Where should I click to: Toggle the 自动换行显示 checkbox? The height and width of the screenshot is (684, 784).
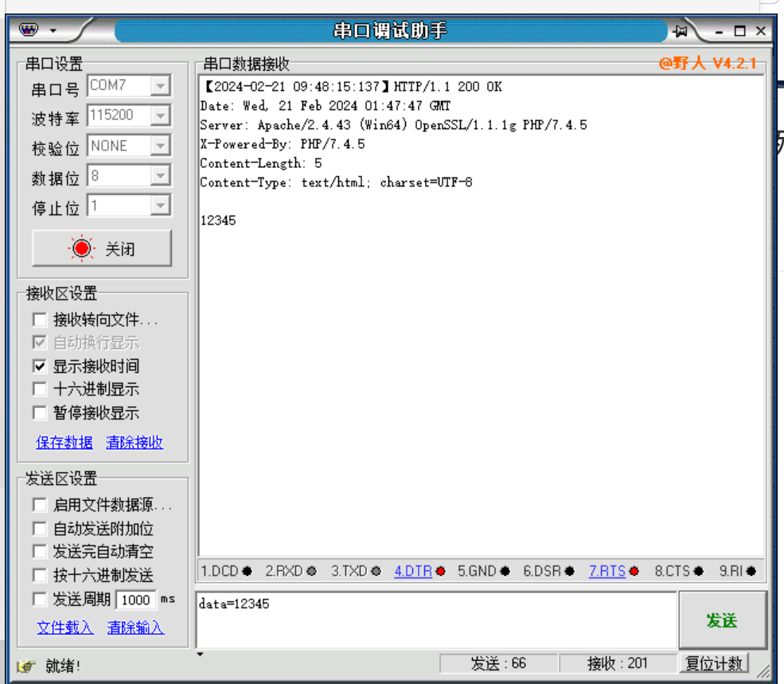39,342
